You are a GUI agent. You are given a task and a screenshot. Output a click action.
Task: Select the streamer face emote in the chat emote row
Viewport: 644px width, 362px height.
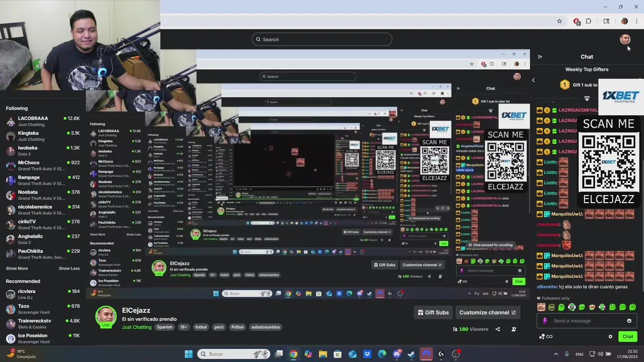tap(541, 307)
